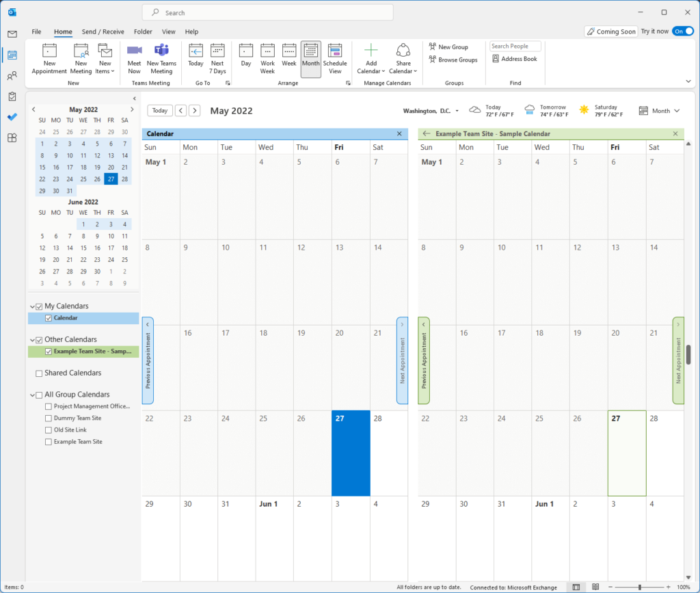Image resolution: width=700 pixels, height=593 pixels.
Task: Collapse the folder pane arrow
Action: point(135,98)
